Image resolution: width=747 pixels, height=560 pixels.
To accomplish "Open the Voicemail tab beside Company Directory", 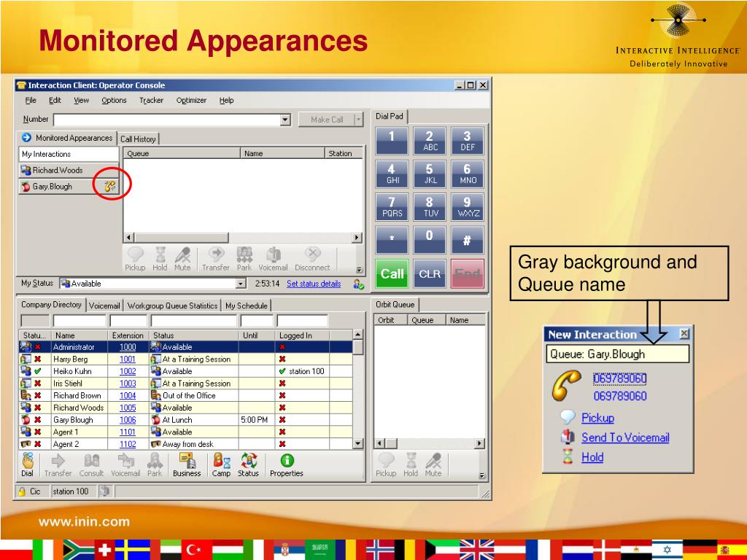I will point(104,306).
